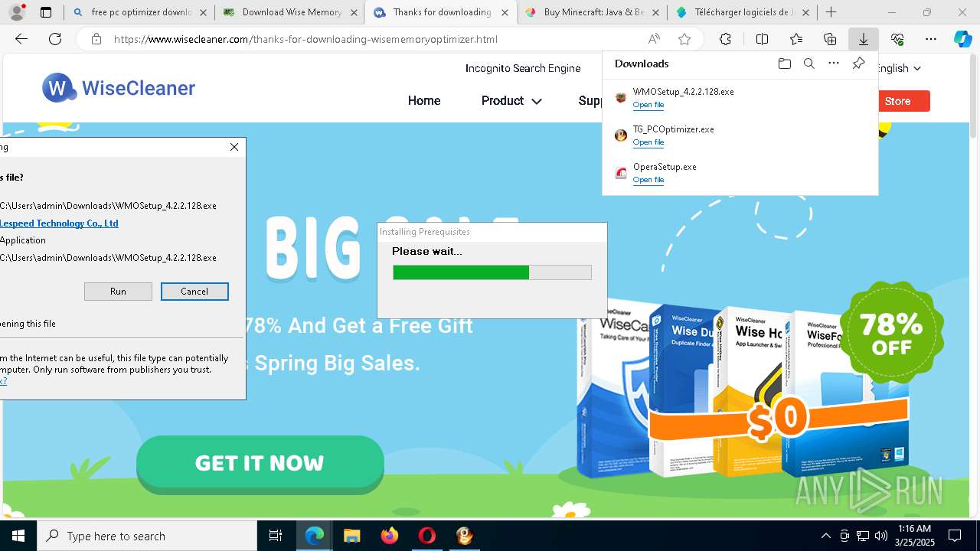Viewport: 980px width, 551px height.
Task: Open Favorites list icon
Action: (796, 39)
